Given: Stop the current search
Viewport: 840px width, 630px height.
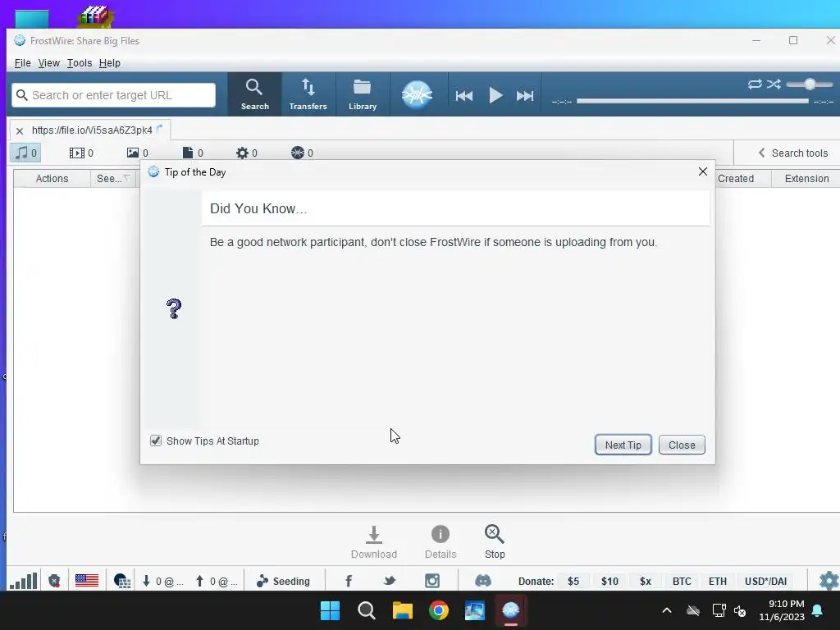Looking at the screenshot, I should click(x=495, y=542).
